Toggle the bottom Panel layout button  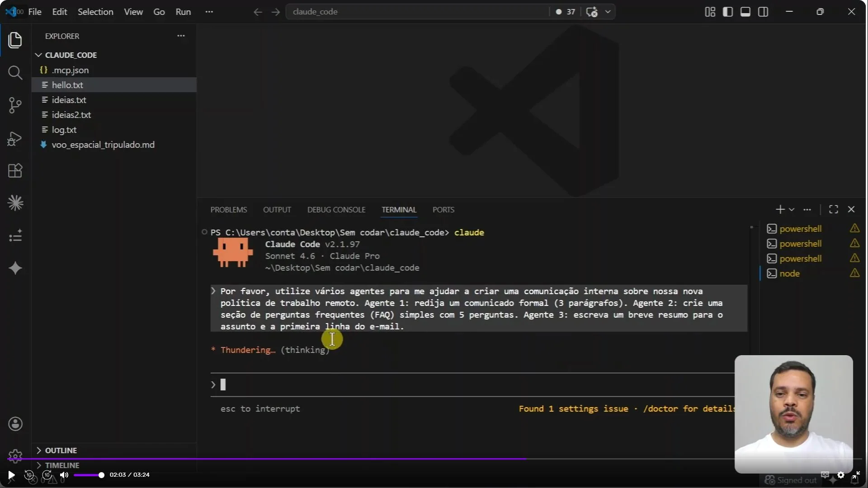(x=745, y=12)
